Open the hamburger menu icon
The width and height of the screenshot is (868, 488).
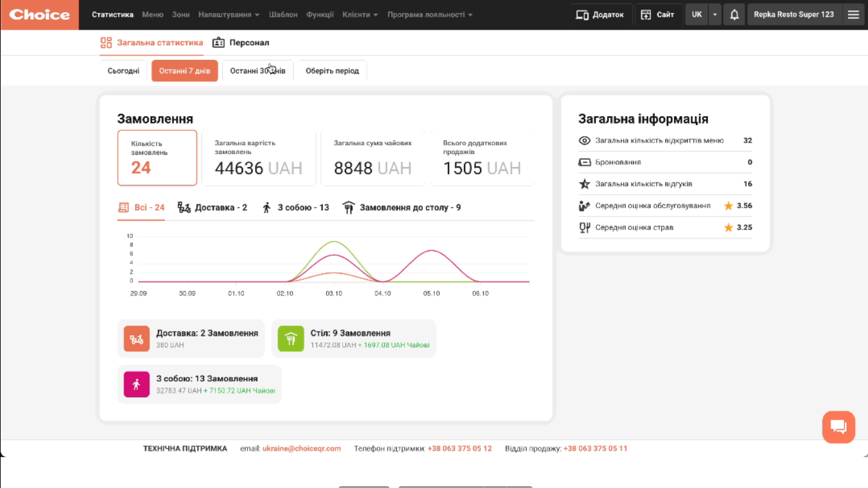[x=853, y=15]
